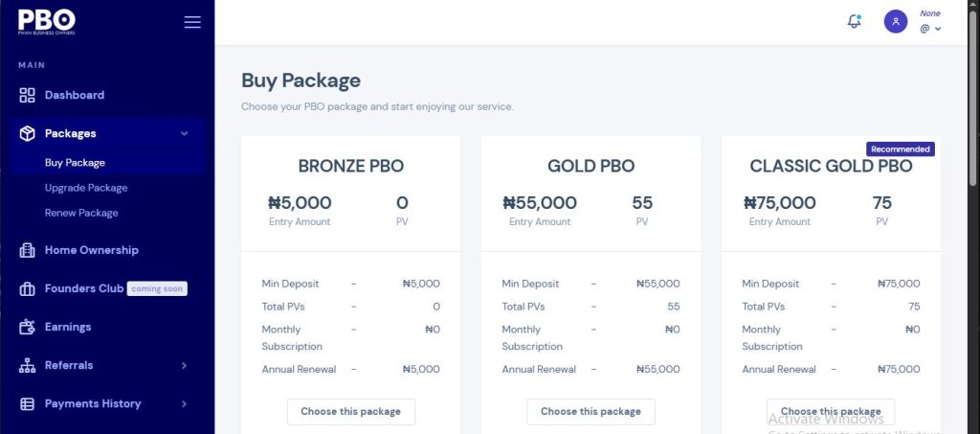
Task: Click the PBO logo in the sidebar
Action: tap(47, 22)
